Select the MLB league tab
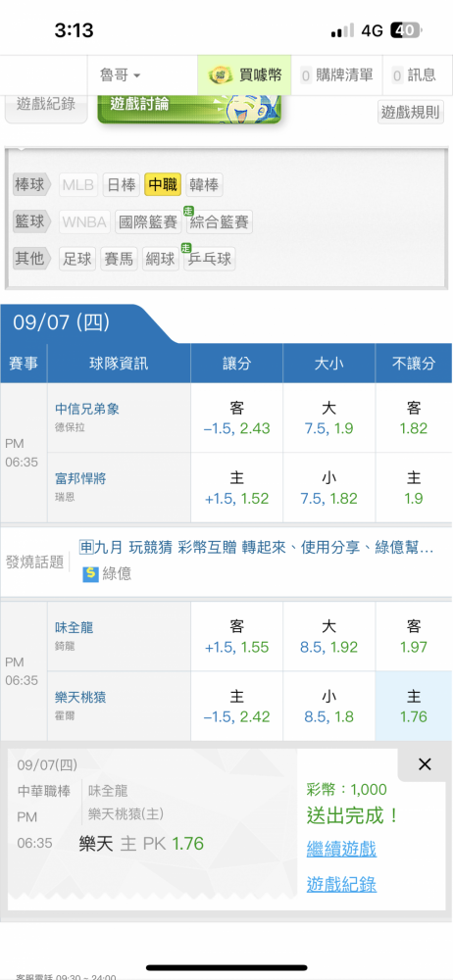This screenshot has height=980, width=453. (x=78, y=185)
